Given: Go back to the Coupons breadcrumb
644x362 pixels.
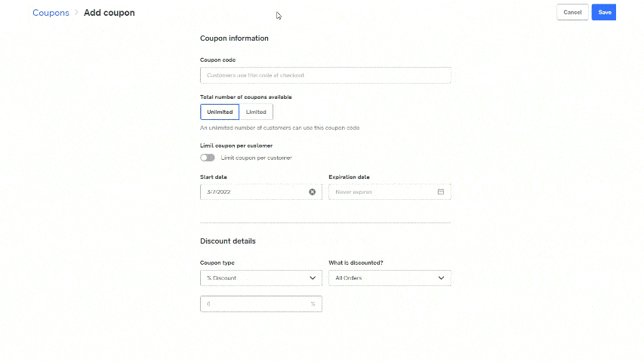Looking at the screenshot, I should [x=51, y=13].
